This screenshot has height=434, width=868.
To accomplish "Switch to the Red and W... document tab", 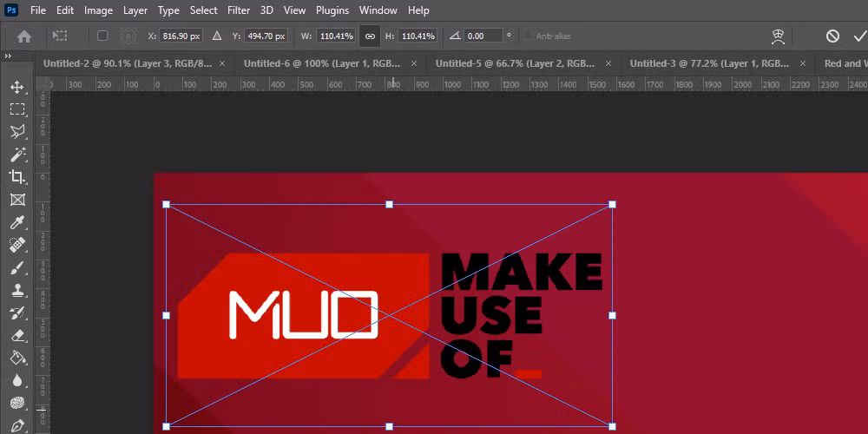I will [x=845, y=63].
